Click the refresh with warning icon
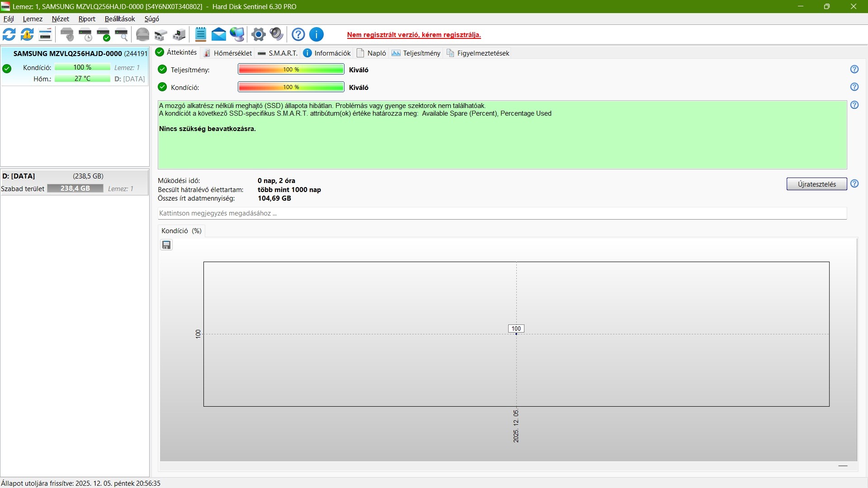This screenshot has height=488, width=868. [x=27, y=34]
